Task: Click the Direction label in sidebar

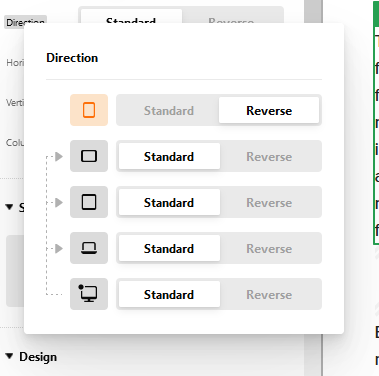Action: click(x=25, y=22)
